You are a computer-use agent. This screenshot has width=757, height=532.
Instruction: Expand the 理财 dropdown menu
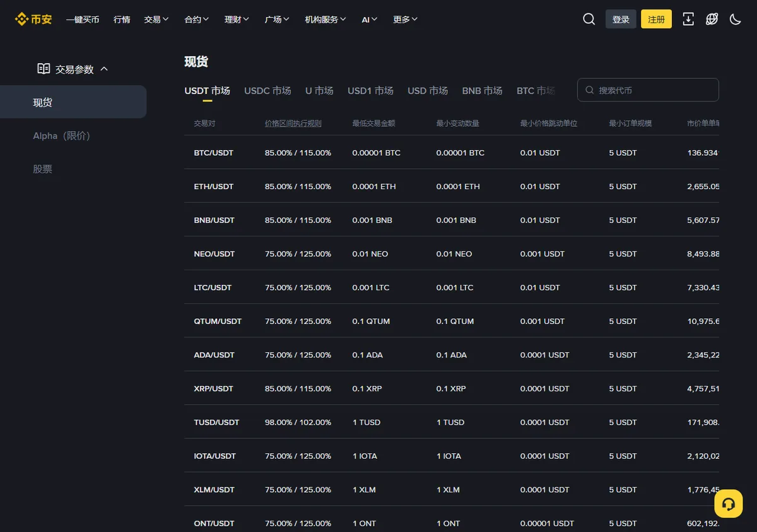pos(237,19)
